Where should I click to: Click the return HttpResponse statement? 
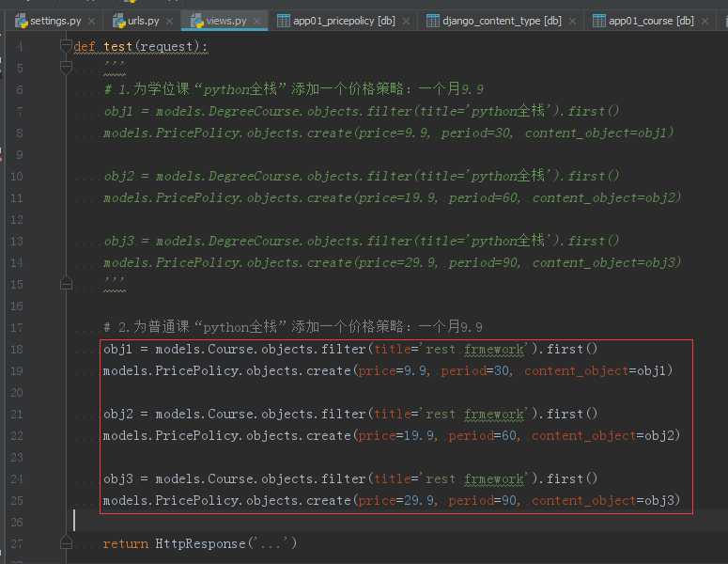pyautogui.click(x=200, y=543)
